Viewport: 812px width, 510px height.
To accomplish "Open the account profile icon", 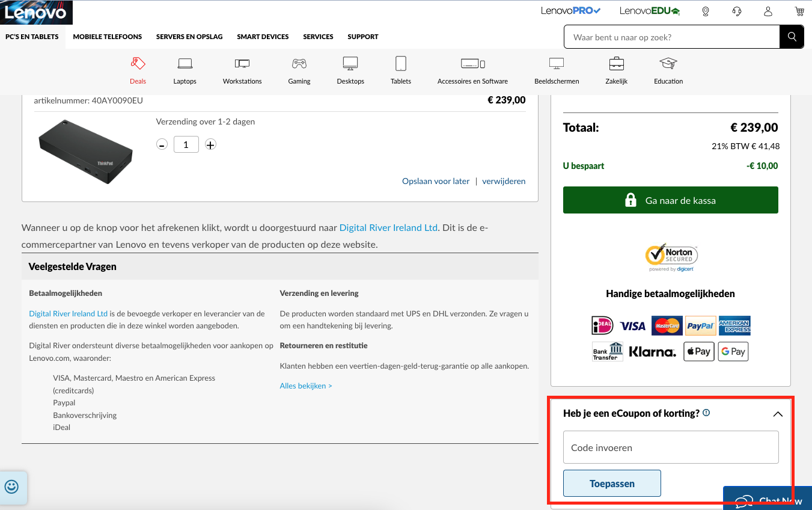I will (x=768, y=11).
